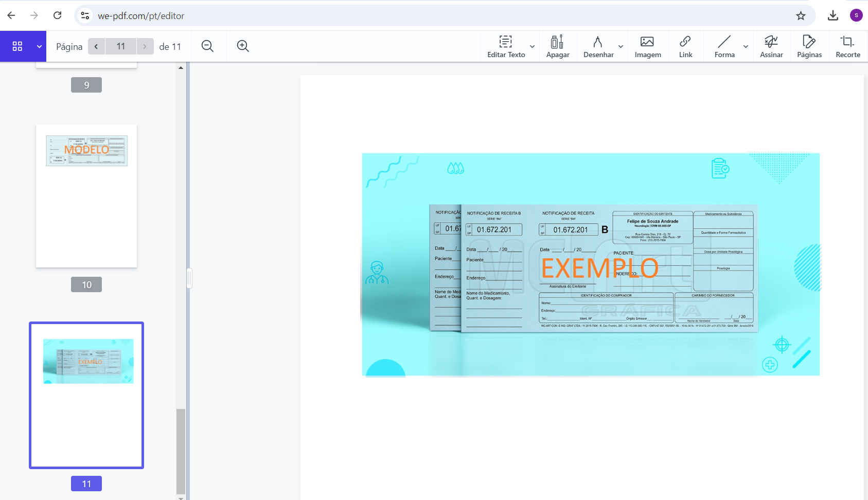Open the Páginas page manager

[x=809, y=46]
